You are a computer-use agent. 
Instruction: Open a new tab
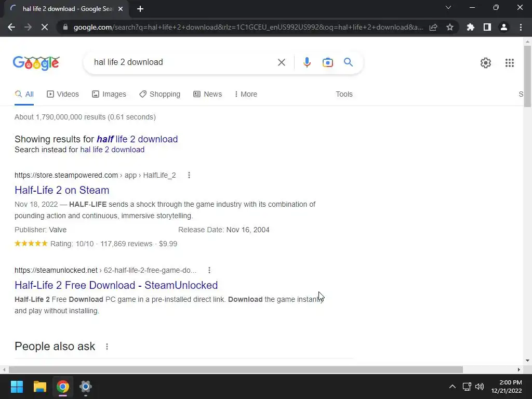click(x=140, y=9)
